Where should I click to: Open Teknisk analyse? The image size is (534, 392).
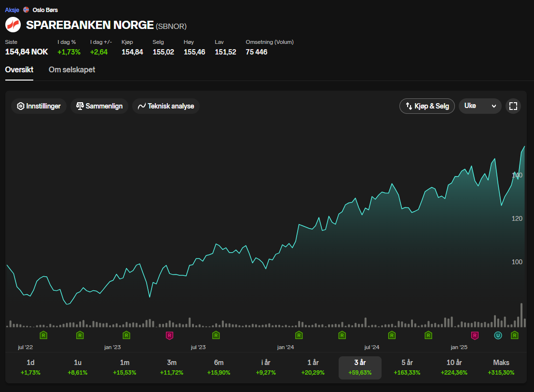point(166,106)
